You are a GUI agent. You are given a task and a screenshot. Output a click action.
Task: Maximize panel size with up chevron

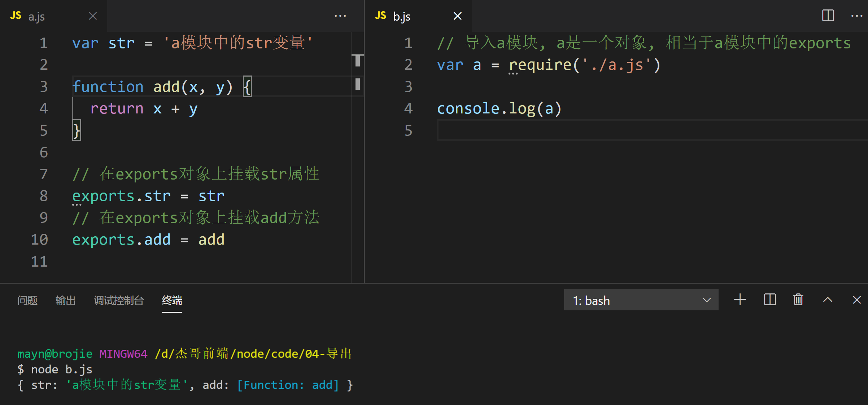coord(828,300)
